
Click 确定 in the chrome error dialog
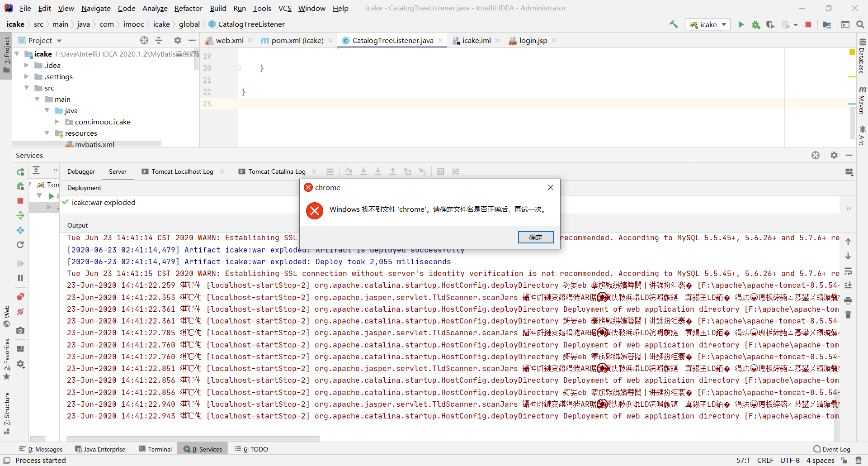[x=536, y=238]
